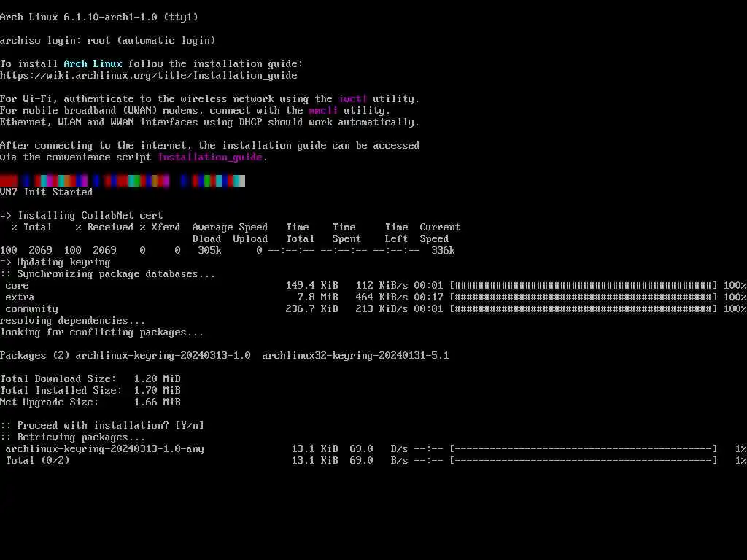Click the 'Proceed with installation? [Y/n]' prompt

point(102,426)
